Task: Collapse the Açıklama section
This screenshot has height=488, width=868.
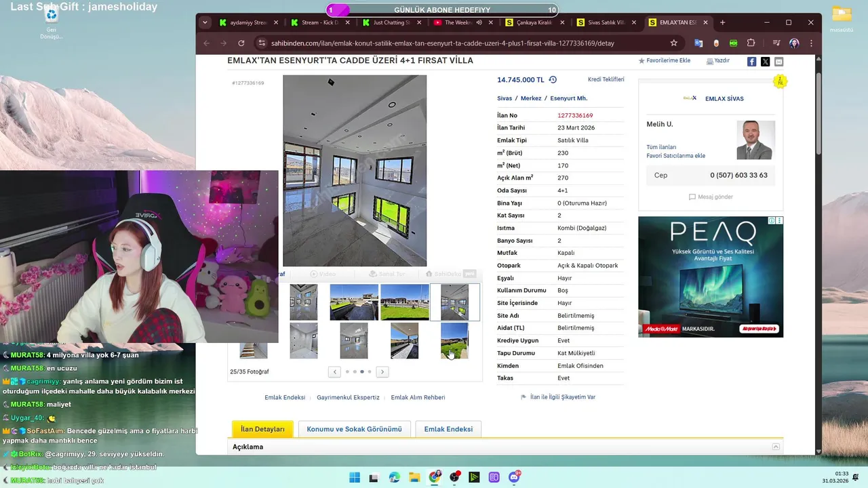Action: (x=776, y=447)
